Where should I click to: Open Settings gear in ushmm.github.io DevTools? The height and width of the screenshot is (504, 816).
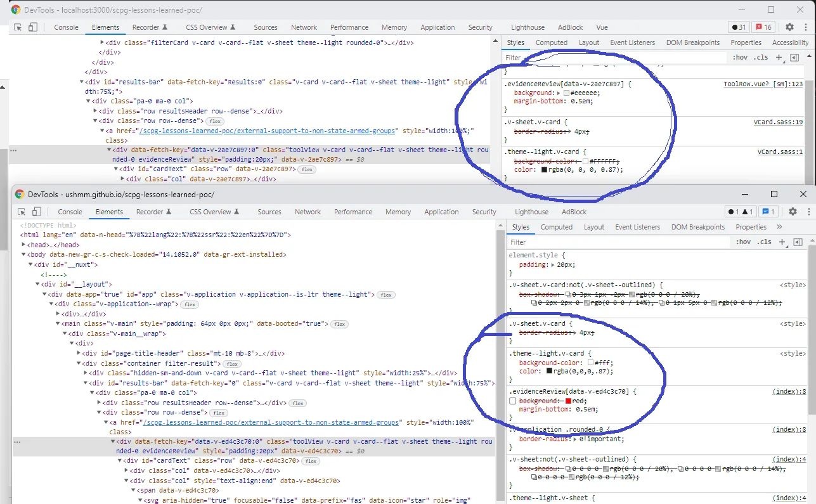[793, 212]
